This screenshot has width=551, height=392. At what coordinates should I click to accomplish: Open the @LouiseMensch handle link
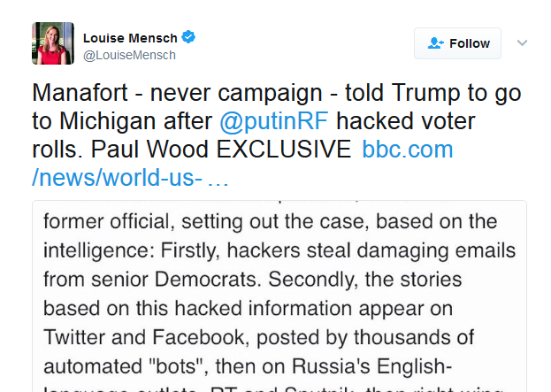coord(129,55)
